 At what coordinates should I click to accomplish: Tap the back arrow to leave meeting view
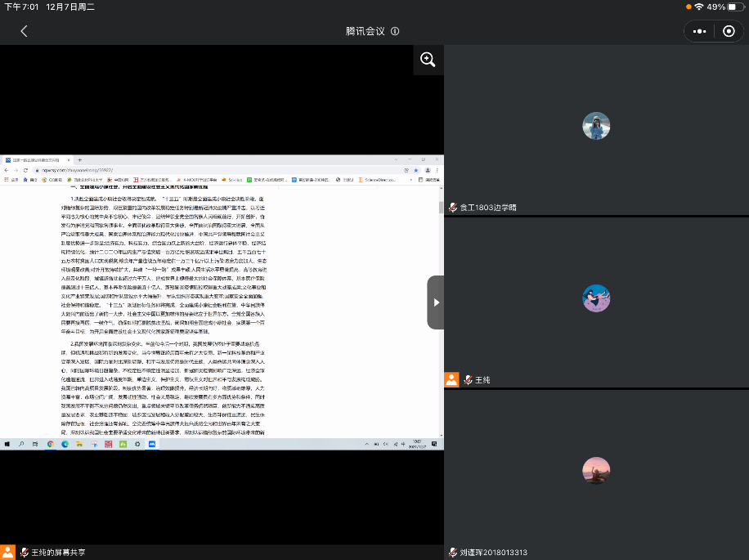click(x=24, y=31)
